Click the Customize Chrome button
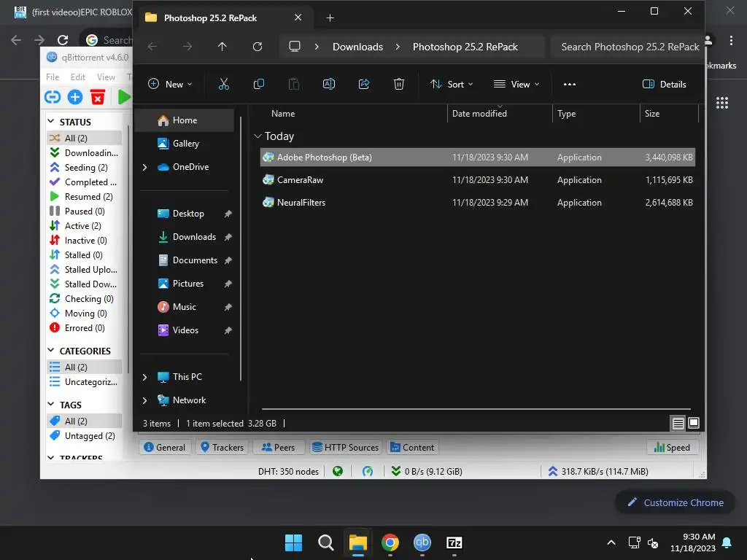The width and height of the screenshot is (747, 560). pos(675,502)
